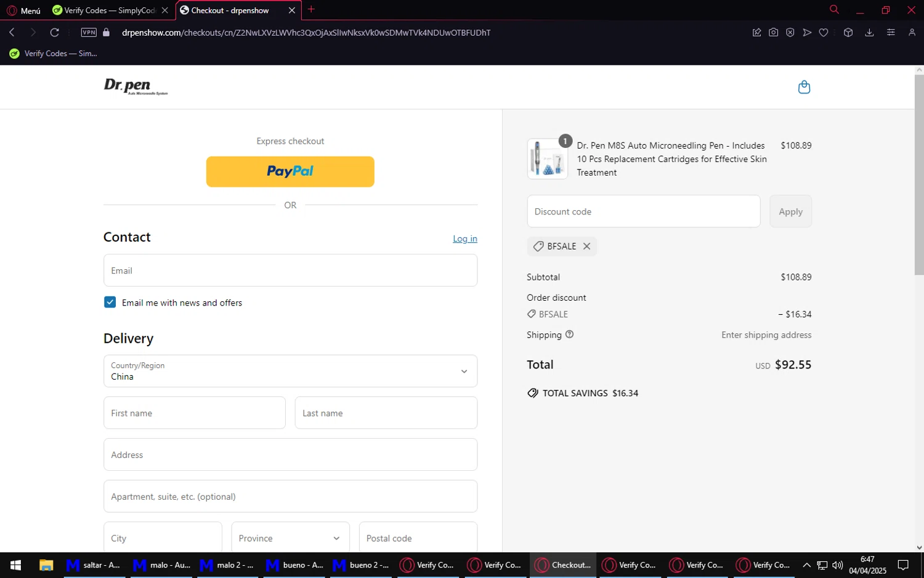Close the Checkout - drpenshow tab
This screenshot has width=924, height=578.
[x=292, y=10]
